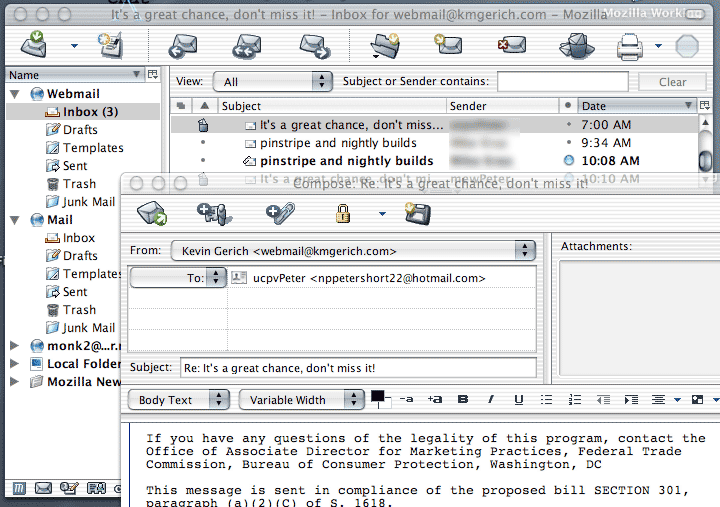Click the Indent icon
720x507 pixels.
tap(631, 400)
